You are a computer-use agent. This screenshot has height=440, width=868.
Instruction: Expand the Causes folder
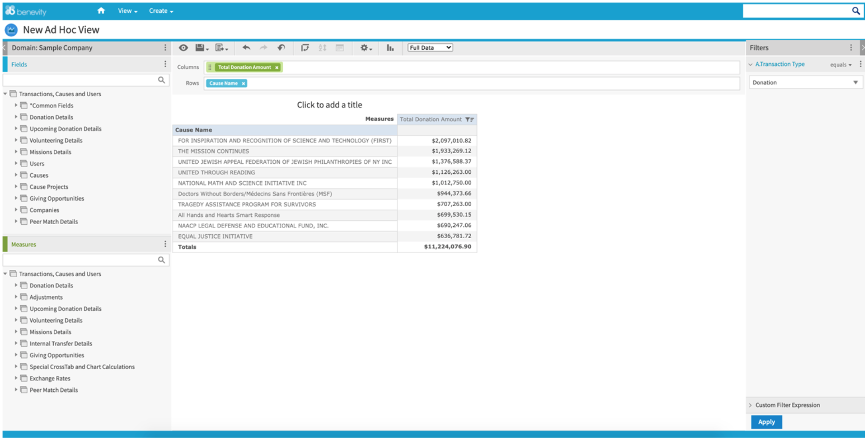(16, 175)
